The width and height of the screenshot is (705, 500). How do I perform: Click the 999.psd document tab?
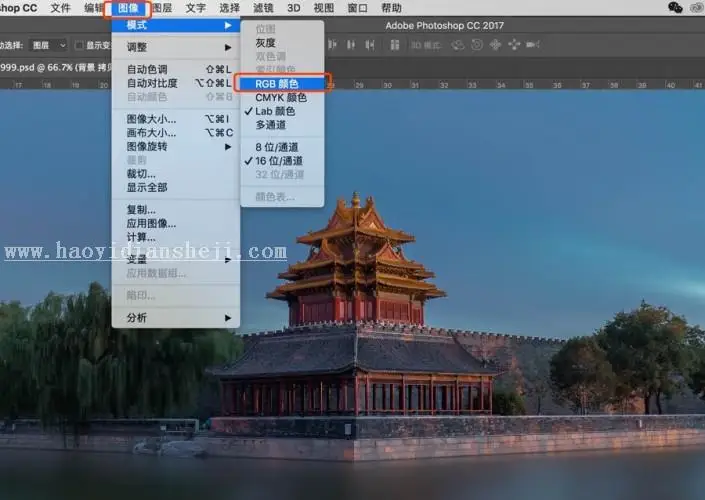(56, 67)
